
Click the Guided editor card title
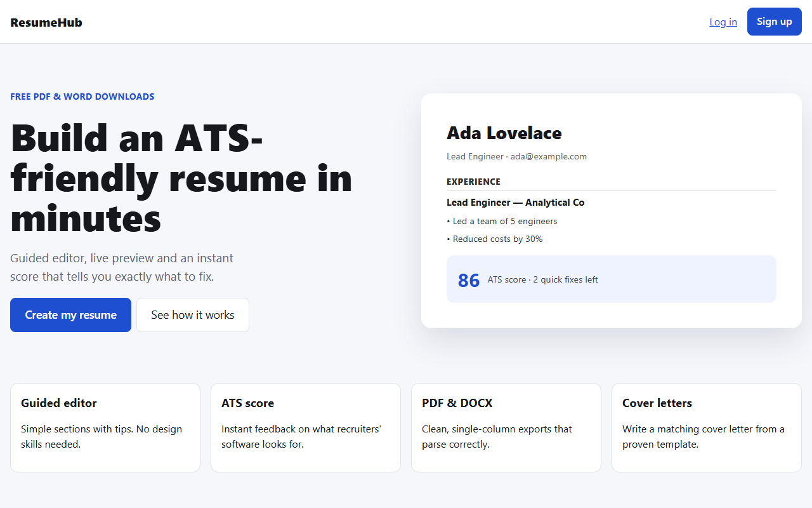[x=59, y=403]
